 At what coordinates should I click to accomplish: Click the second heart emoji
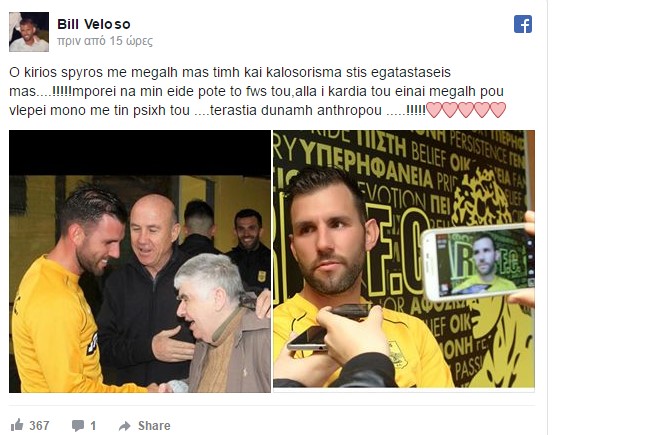coord(450,110)
